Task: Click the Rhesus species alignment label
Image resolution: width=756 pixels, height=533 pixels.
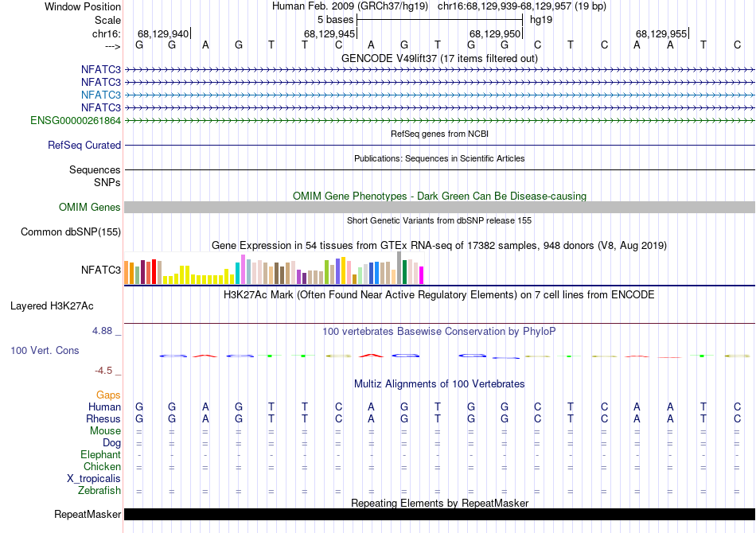Action: coord(103,418)
